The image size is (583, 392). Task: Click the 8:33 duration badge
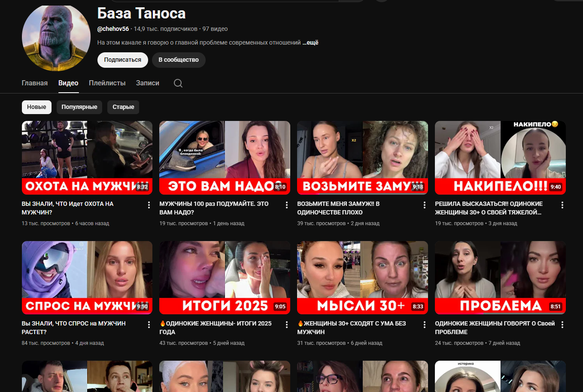click(x=418, y=307)
